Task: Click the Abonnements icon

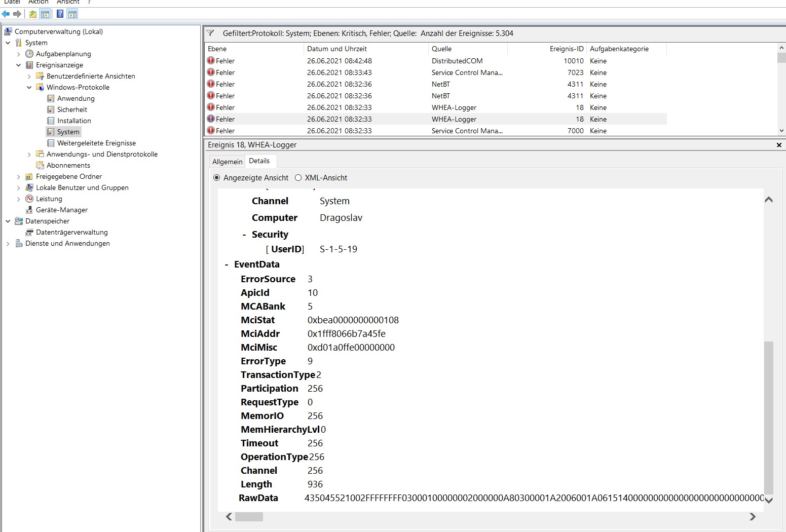Action: point(40,165)
